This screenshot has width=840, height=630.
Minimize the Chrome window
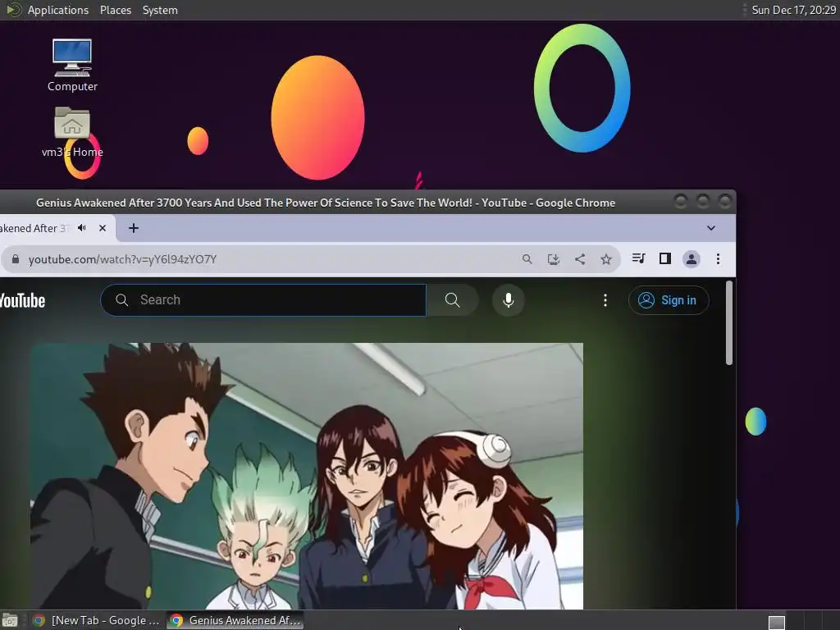pos(680,202)
